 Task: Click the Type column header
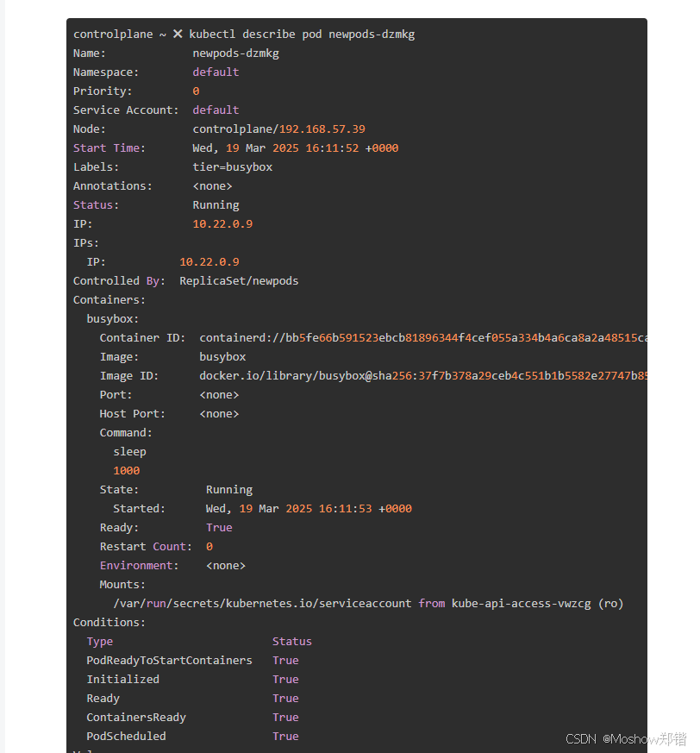click(x=100, y=642)
